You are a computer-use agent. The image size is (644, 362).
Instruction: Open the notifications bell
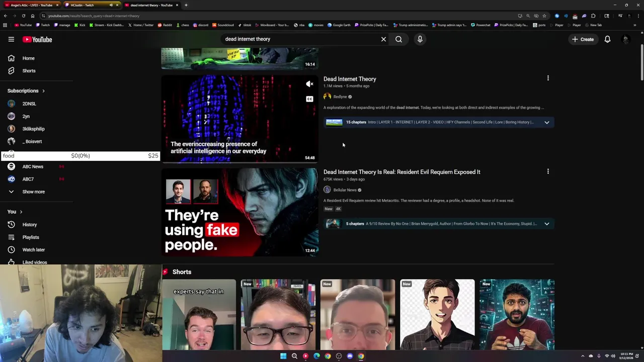(607, 39)
